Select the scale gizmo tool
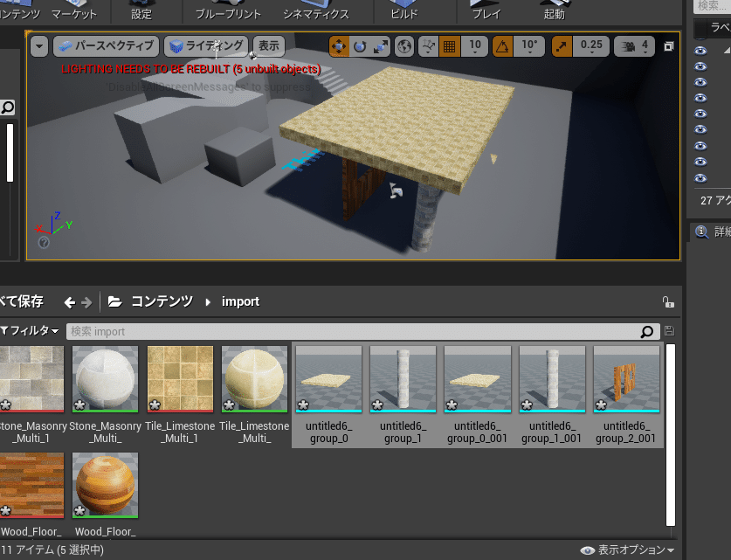731x560 pixels. (x=381, y=46)
